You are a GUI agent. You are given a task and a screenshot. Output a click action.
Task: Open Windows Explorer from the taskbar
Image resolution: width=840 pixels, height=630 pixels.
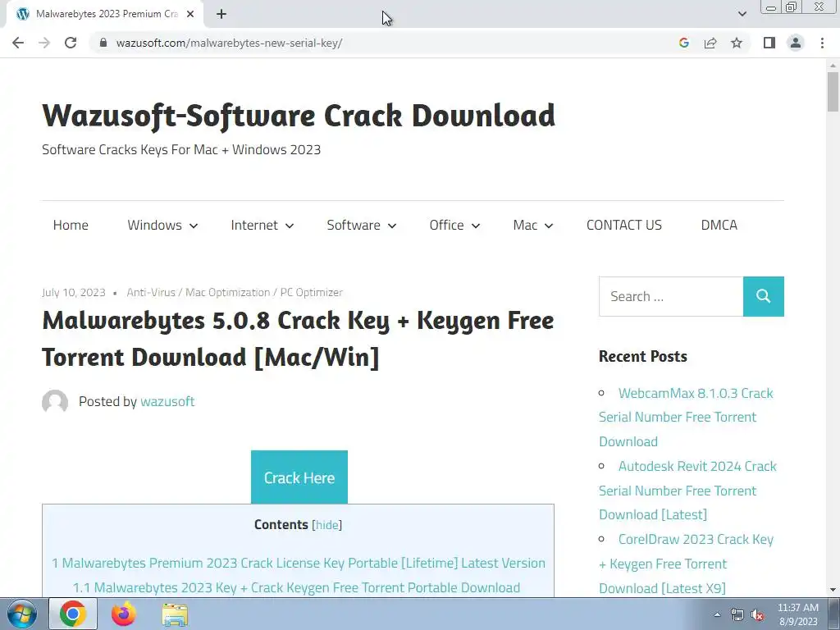coord(175,614)
